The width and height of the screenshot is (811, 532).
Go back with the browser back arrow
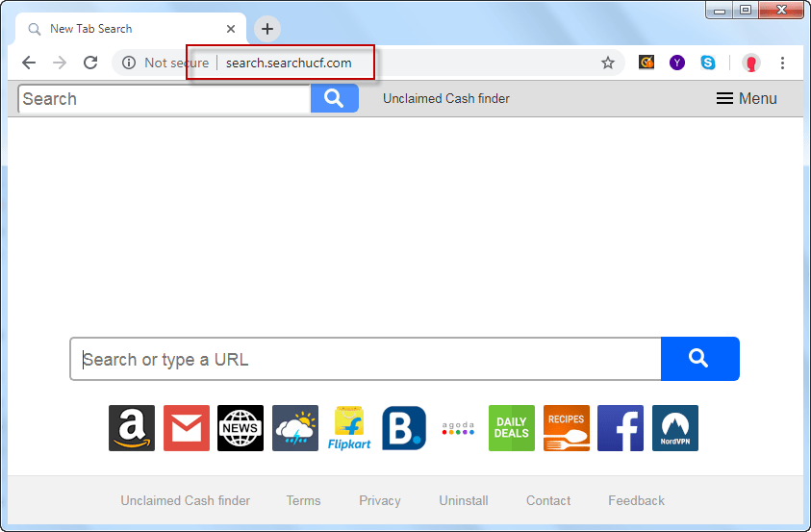[29, 63]
